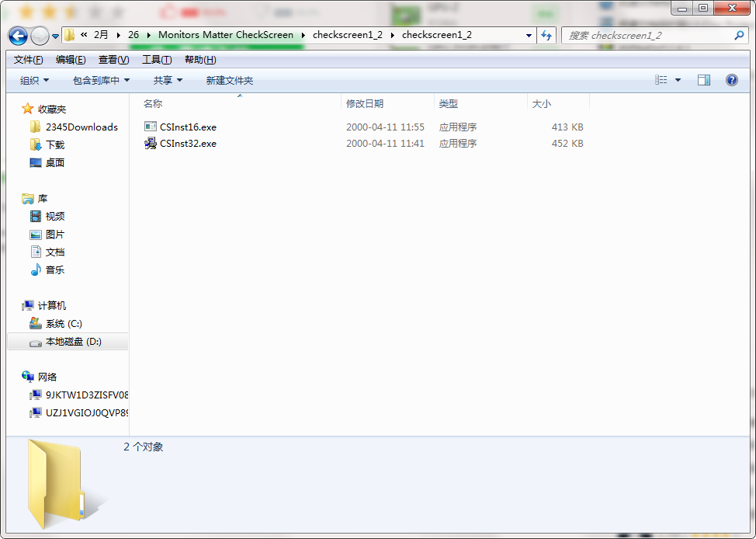The height and width of the screenshot is (539, 756).
Task: Click the film strip icon for 视频
Action: click(36, 216)
